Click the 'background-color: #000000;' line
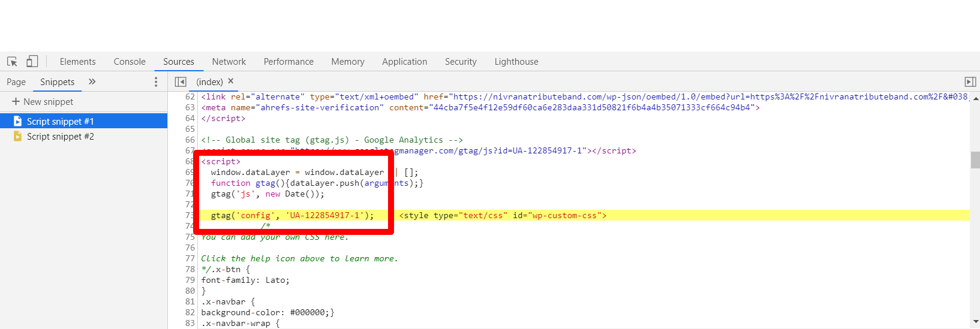980x329 pixels. pyautogui.click(x=267, y=312)
